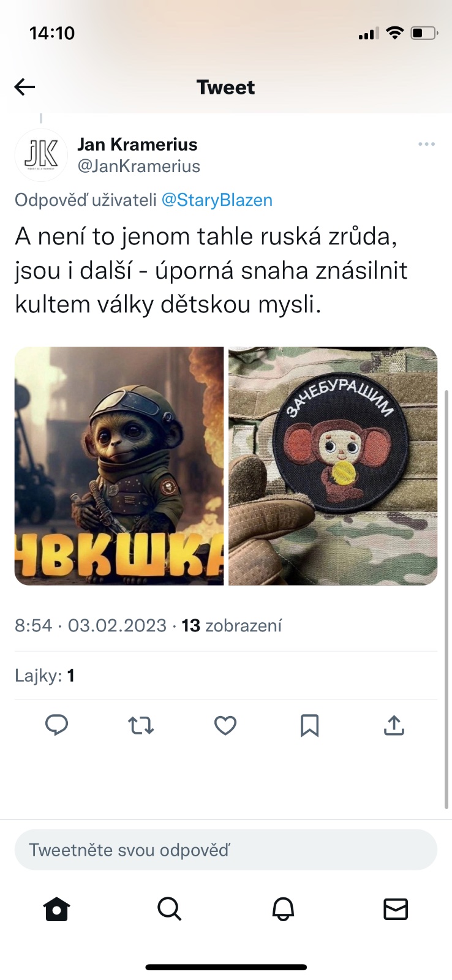Share the tweet with the upload icon

[x=394, y=725]
